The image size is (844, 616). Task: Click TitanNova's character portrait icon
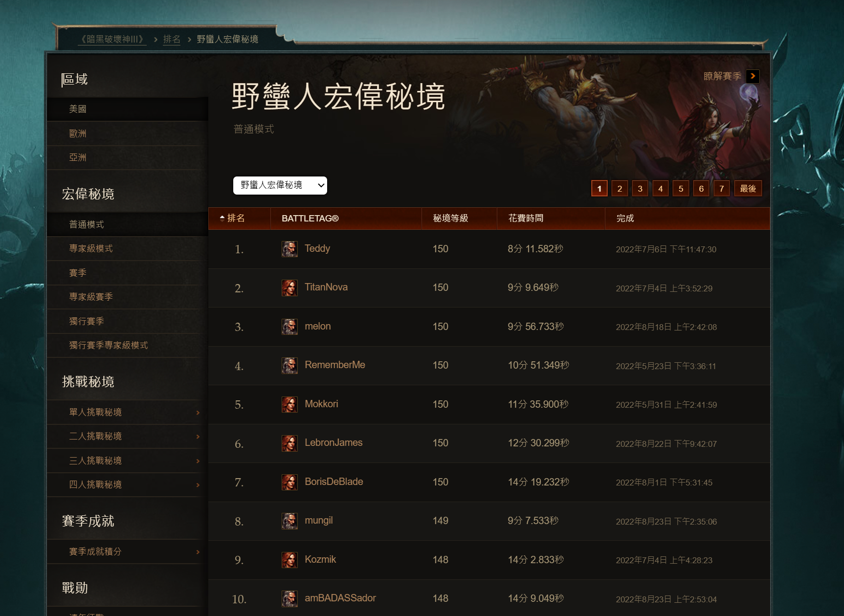pos(289,288)
